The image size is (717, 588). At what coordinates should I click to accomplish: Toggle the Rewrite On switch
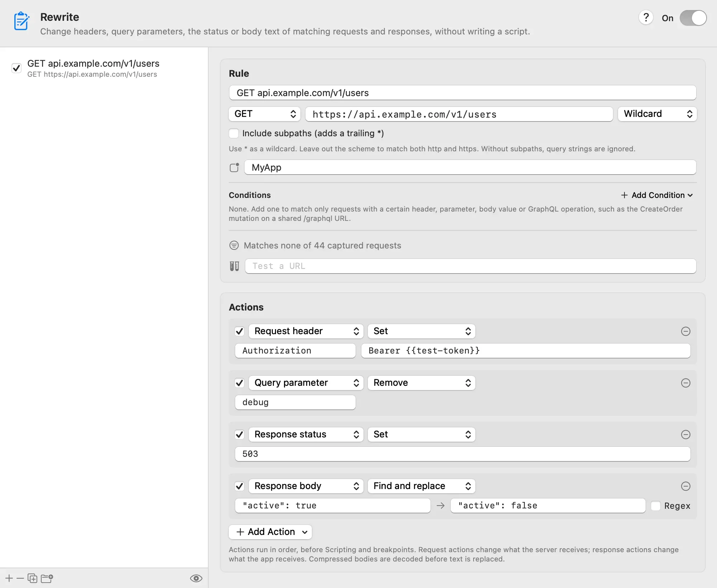tap(693, 18)
